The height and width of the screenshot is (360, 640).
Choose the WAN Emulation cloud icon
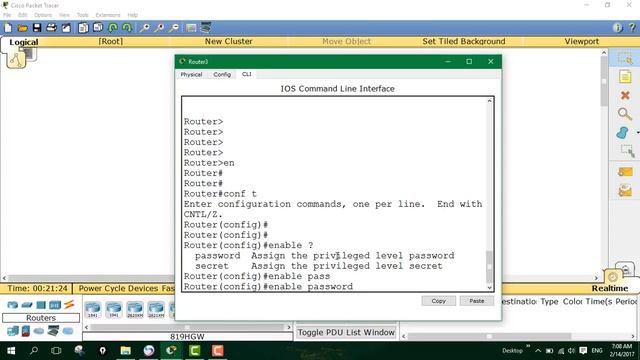tap(39, 331)
